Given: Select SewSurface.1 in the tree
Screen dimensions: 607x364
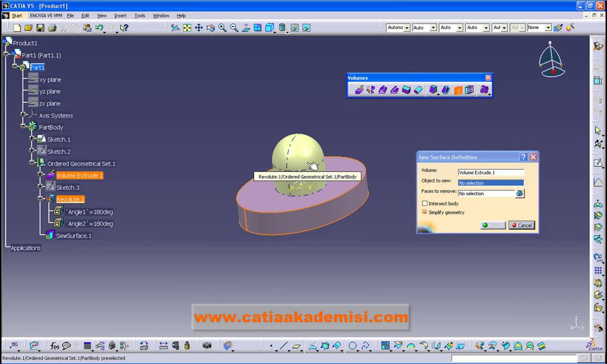Looking at the screenshot, I should [x=74, y=236].
